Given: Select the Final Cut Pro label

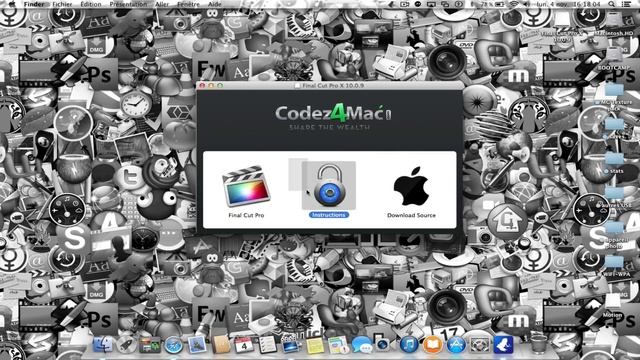Looking at the screenshot, I should click(x=246, y=215).
